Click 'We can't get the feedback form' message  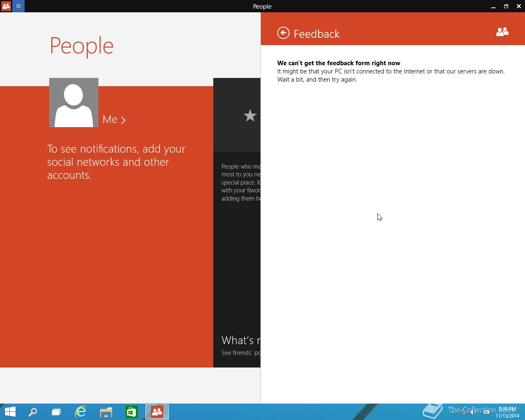pos(339,63)
